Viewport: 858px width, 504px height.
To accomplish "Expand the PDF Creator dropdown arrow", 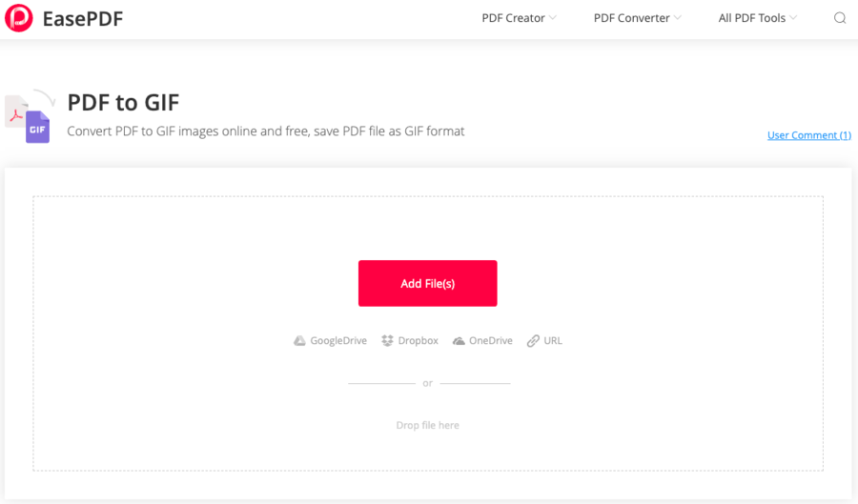I will [x=553, y=18].
